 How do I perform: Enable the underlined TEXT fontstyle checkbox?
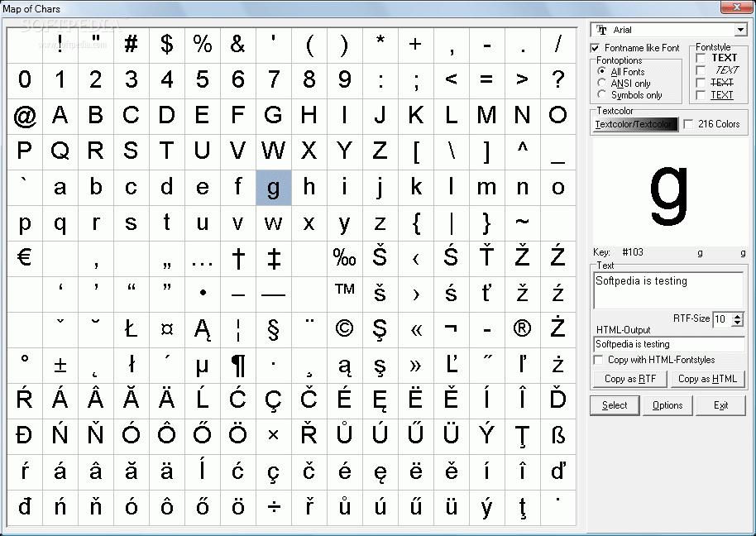coord(701,95)
